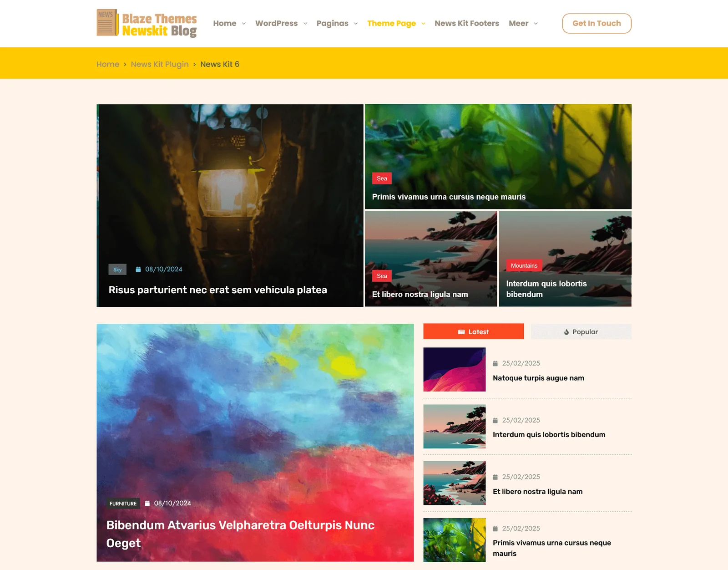Click calendar icon above Natoque turpis augue nam

(495, 363)
